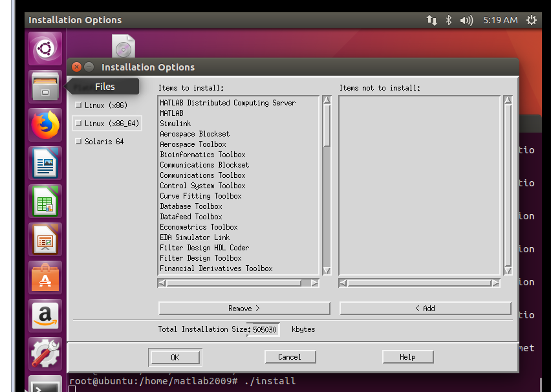Click the disc file icon on the desktop
This screenshot has height=392, width=551.
click(124, 46)
